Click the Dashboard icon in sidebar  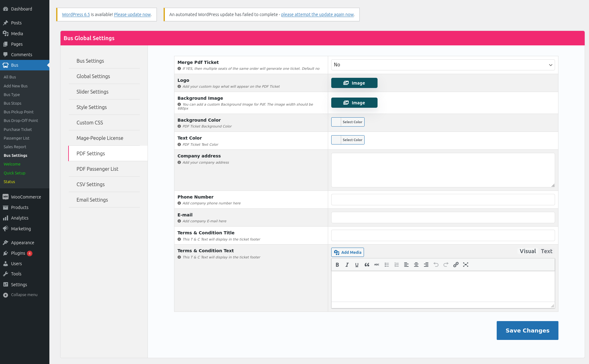pyautogui.click(x=6, y=9)
